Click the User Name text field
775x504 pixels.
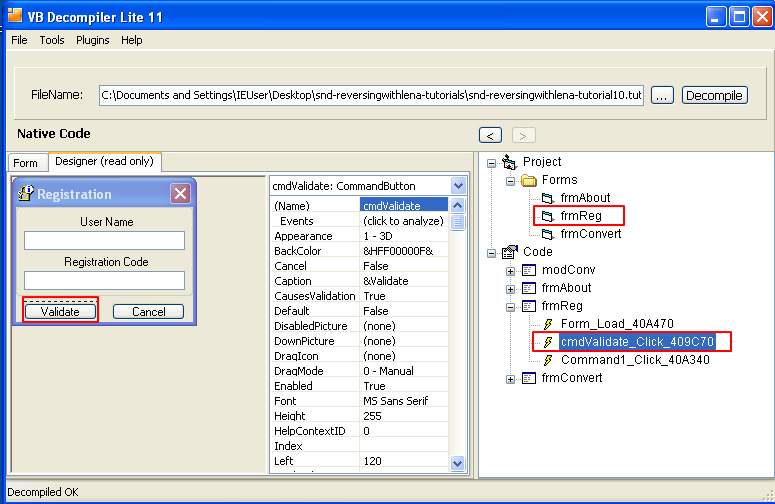(104, 241)
